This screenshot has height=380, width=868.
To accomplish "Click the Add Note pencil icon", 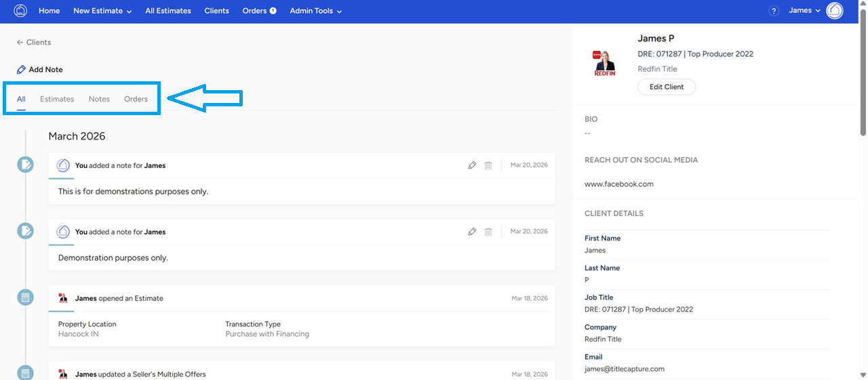I will (x=22, y=70).
